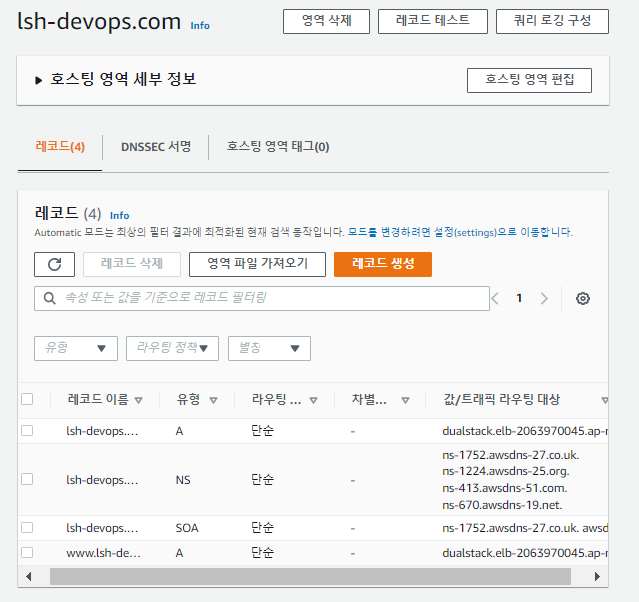Select the SOA record checkbox

(27, 527)
